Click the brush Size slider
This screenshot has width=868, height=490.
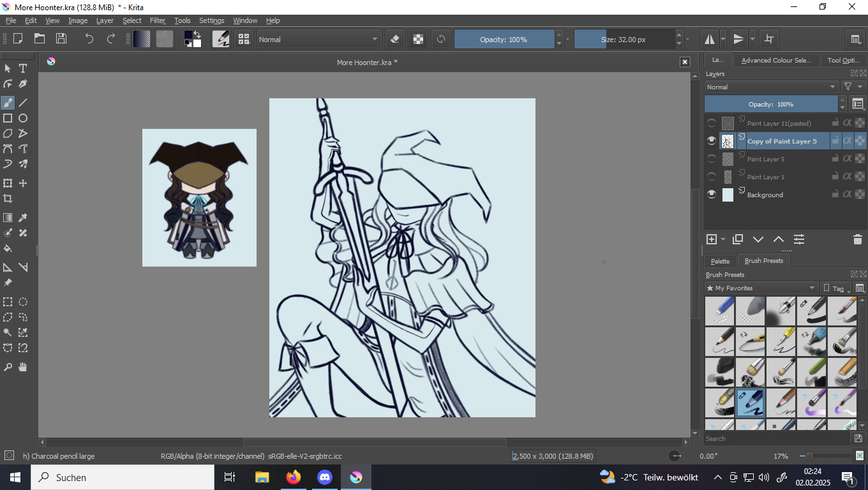[x=624, y=39]
